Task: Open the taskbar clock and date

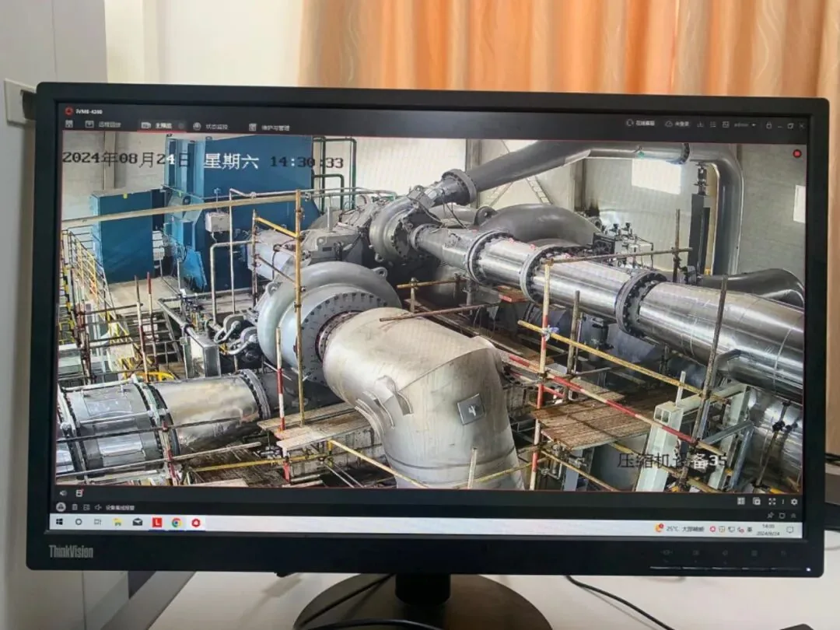Action: click(768, 530)
